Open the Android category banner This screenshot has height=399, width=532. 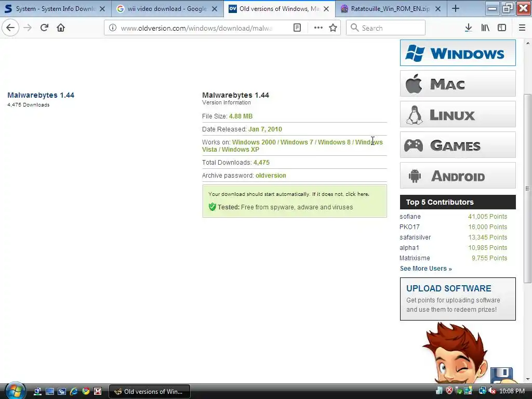tap(458, 176)
